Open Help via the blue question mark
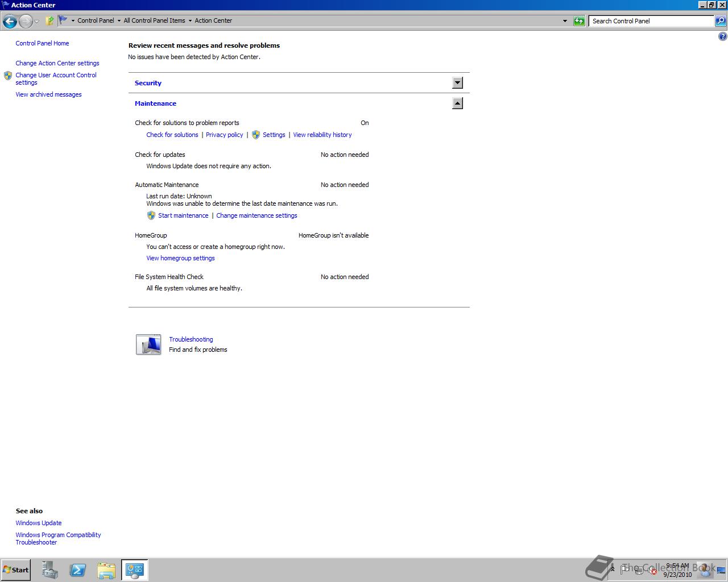The image size is (728, 582). pyautogui.click(x=722, y=37)
